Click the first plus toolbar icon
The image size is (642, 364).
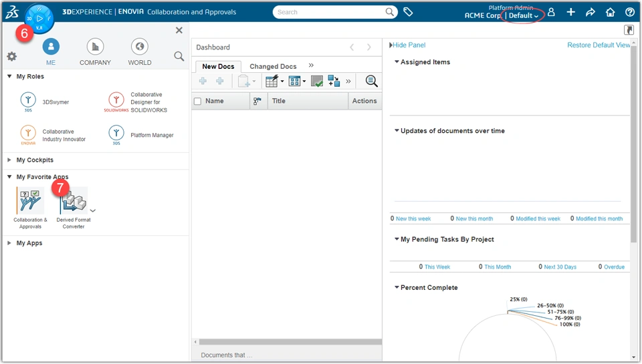coord(203,81)
